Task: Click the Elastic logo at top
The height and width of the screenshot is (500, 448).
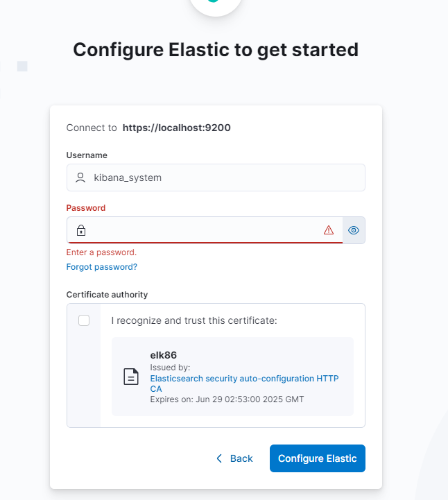Action: (216, 4)
